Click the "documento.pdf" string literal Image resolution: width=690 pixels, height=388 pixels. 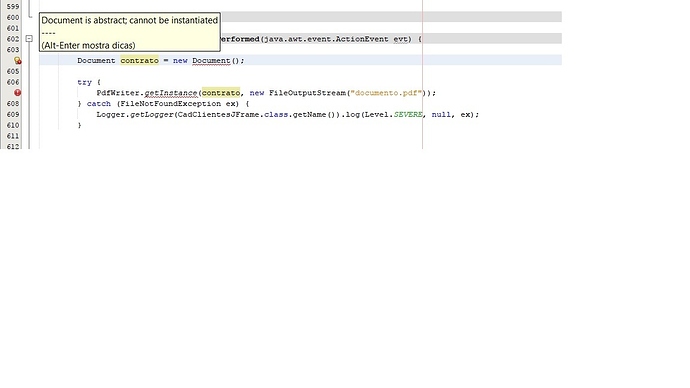(386, 93)
